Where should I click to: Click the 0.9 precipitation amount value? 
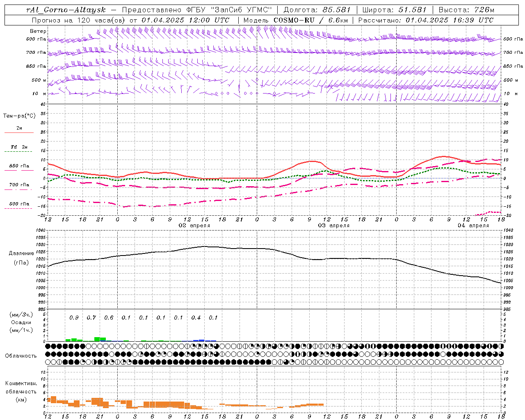(74, 317)
